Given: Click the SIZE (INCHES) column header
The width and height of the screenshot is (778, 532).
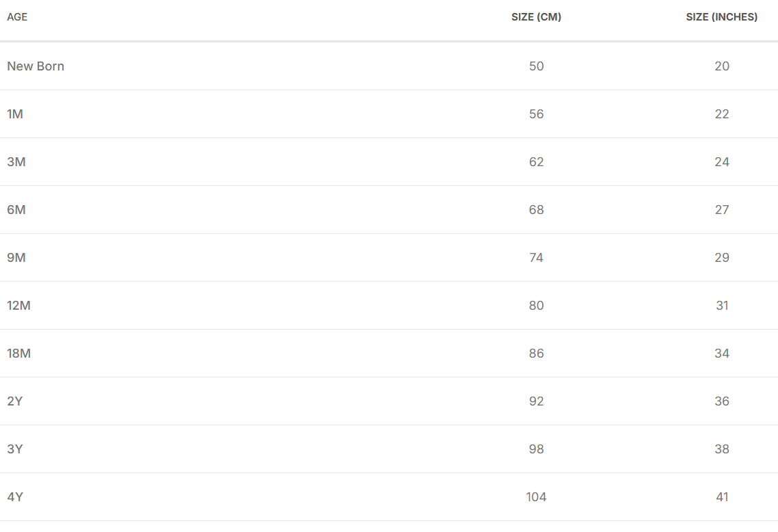Looking at the screenshot, I should pyautogui.click(x=721, y=17).
